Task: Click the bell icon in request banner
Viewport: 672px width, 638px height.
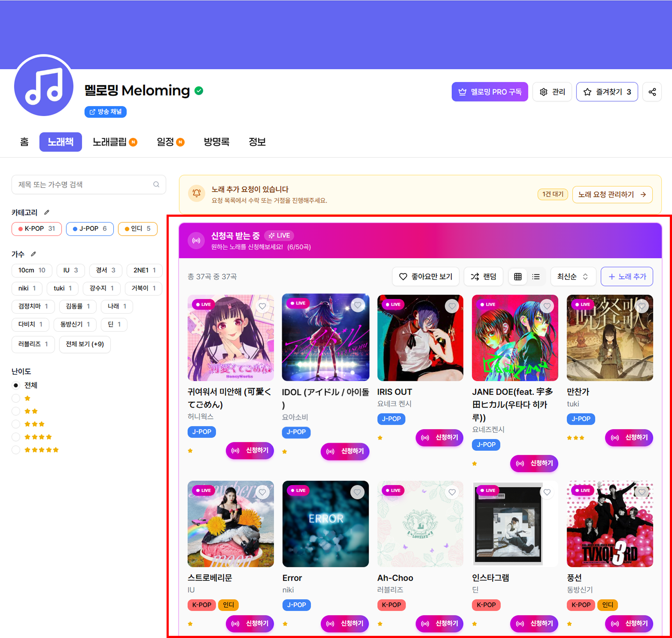Action: click(196, 193)
